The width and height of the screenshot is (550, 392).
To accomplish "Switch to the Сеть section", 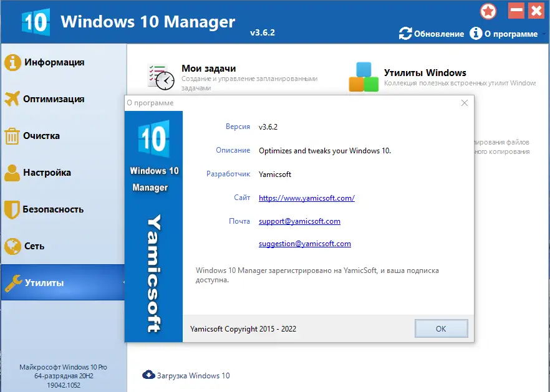I will (x=34, y=246).
